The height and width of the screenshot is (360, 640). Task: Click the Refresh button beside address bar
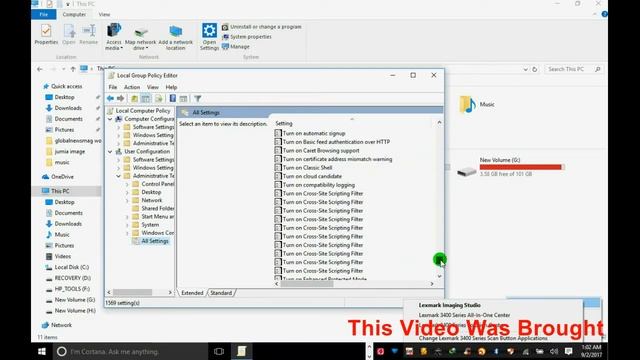535,69
